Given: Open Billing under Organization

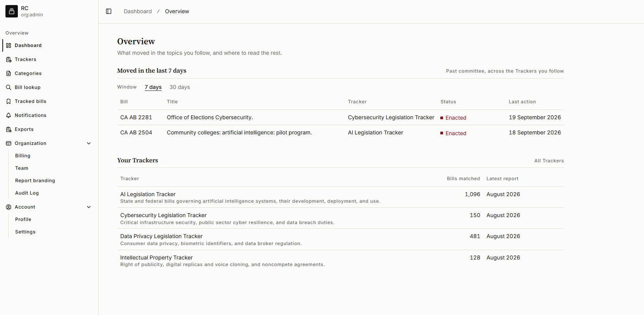Looking at the screenshot, I should pos(23,156).
